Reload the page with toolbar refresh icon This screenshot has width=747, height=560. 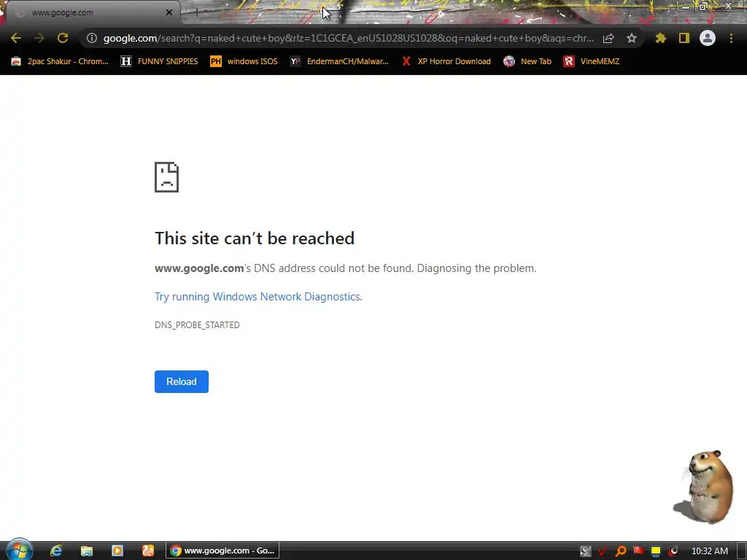63,38
